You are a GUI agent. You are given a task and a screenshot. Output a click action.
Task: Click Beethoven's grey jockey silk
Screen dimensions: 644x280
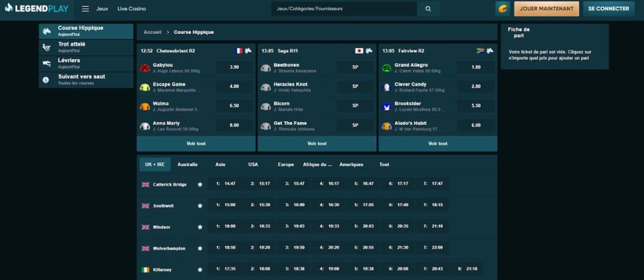coord(266,68)
